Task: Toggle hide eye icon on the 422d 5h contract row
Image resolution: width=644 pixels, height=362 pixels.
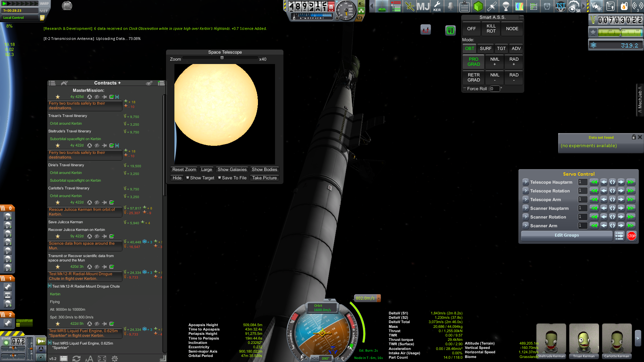Action: pyautogui.click(x=97, y=324)
